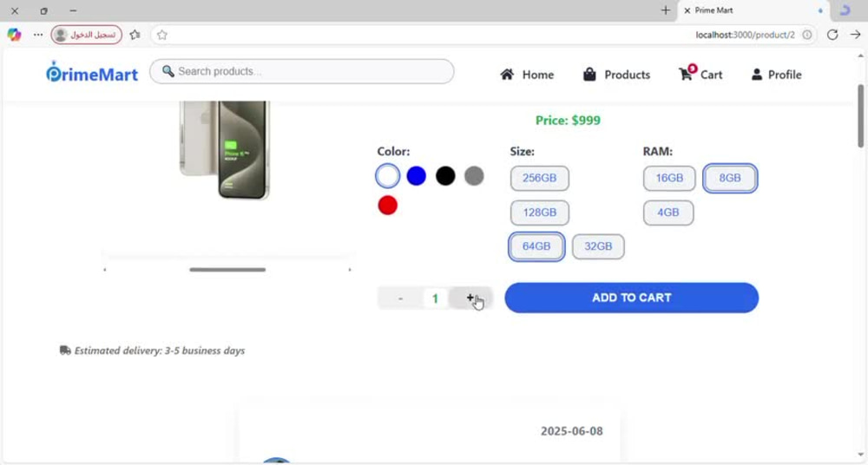The width and height of the screenshot is (868, 465).
Task: Close the Prime Mart tab
Action: coord(687,10)
